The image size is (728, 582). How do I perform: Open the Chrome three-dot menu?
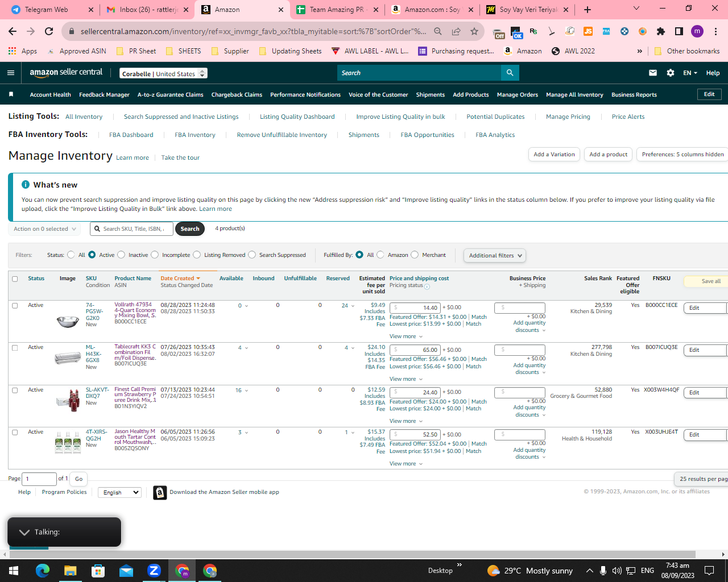(715, 31)
